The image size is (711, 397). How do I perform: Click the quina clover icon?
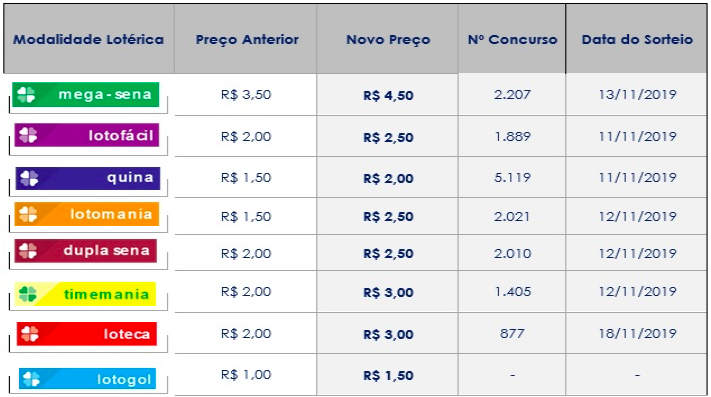pos(29,178)
